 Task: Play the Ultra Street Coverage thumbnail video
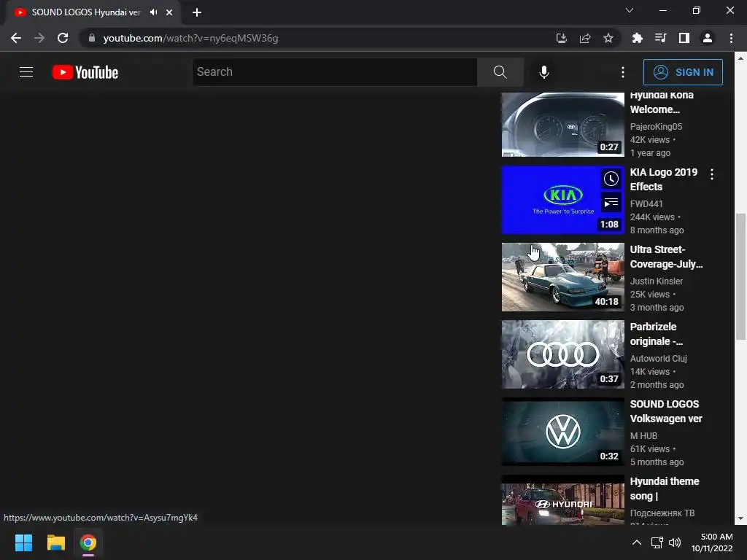click(562, 277)
